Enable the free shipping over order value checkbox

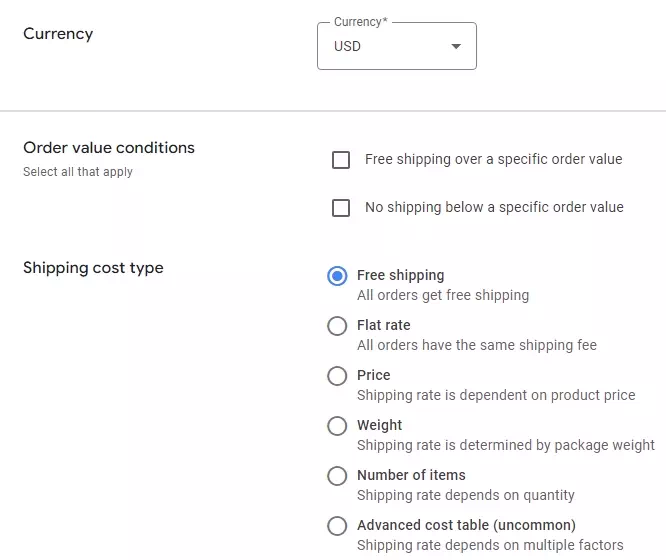(x=341, y=160)
